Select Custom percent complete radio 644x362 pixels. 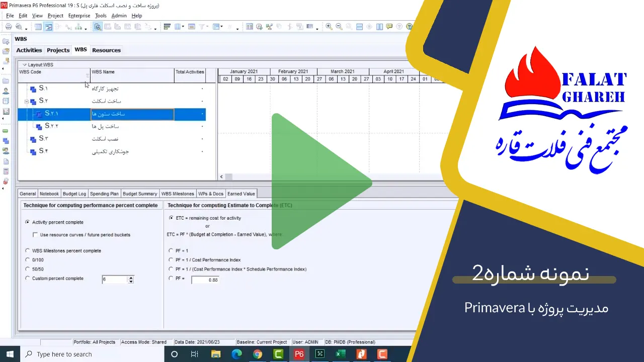[x=28, y=279]
